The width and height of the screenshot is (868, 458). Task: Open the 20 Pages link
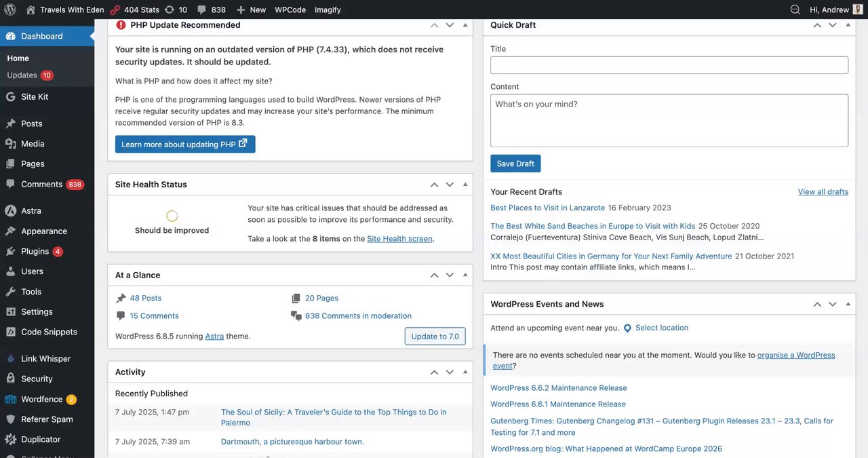coord(321,298)
